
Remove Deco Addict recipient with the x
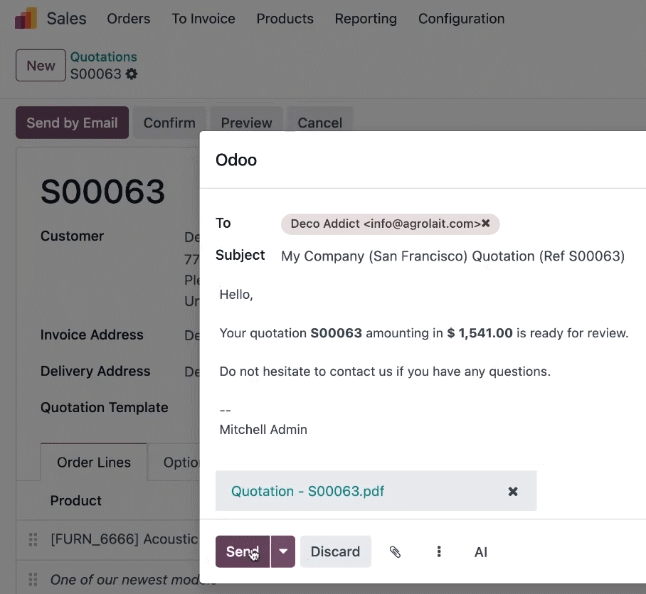click(x=486, y=223)
